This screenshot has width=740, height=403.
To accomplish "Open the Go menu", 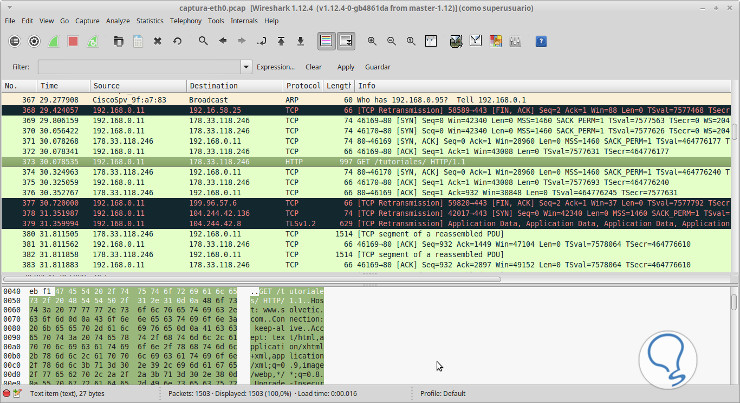I will pyautogui.click(x=64, y=21).
